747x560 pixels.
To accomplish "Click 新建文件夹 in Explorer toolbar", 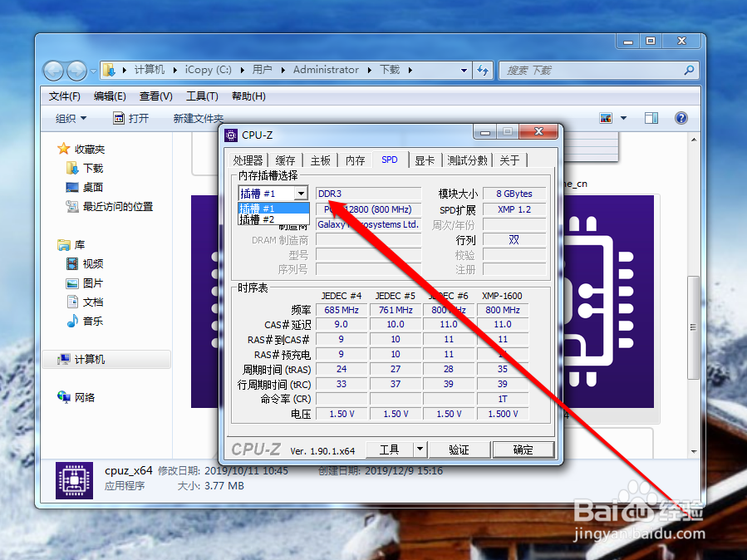I will [x=199, y=118].
